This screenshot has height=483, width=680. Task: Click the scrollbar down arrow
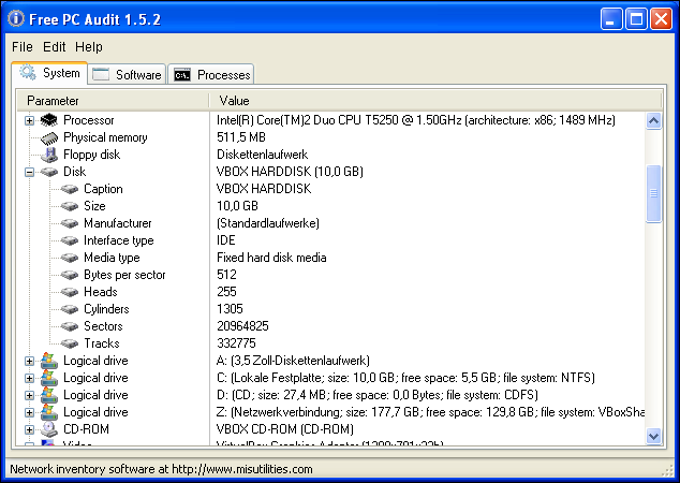[x=654, y=435]
